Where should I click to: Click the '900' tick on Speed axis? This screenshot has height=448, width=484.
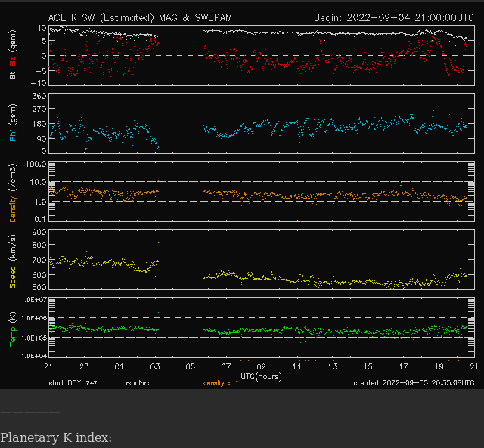coord(39,232)
